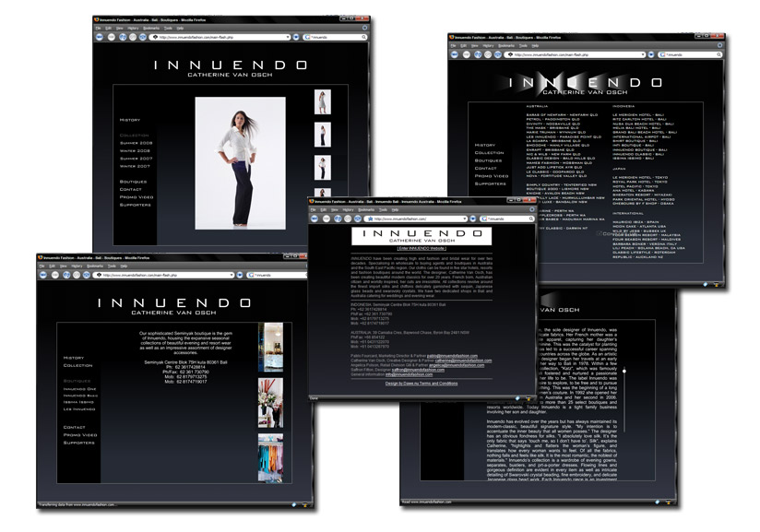
Task: Click Go arrow in the stockists list window
Action: pyautogui.click(x=651, y=54)
